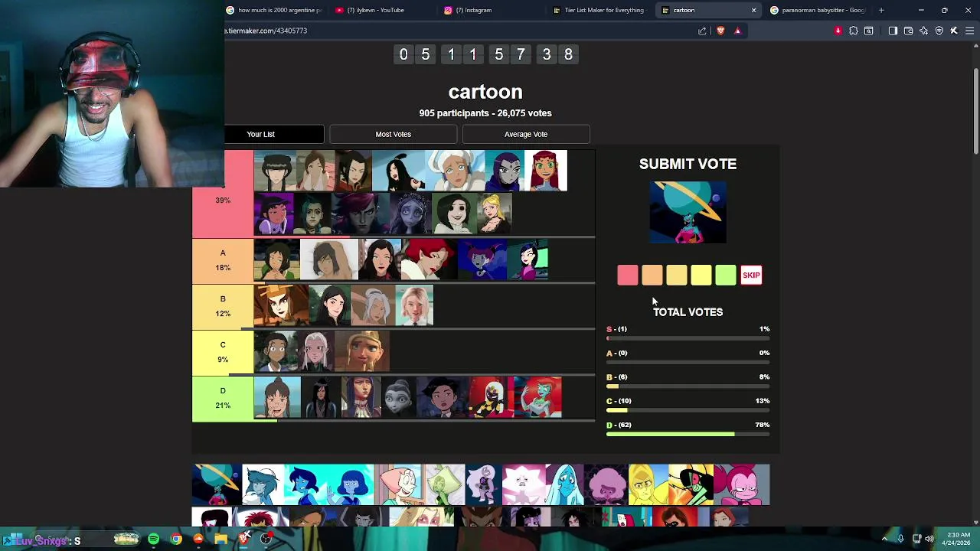Open a new browser tab
Viewport: 980px width, 551px height.
[881, 10]
